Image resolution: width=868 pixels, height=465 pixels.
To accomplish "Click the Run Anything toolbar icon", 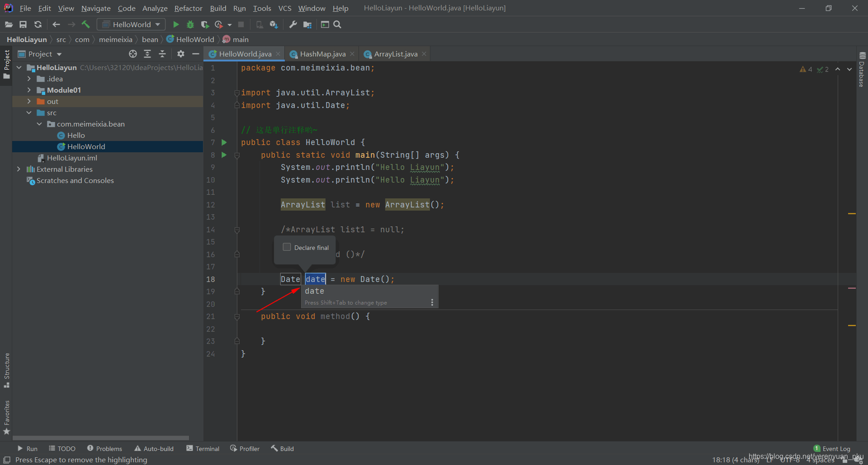I will point(325,24).
